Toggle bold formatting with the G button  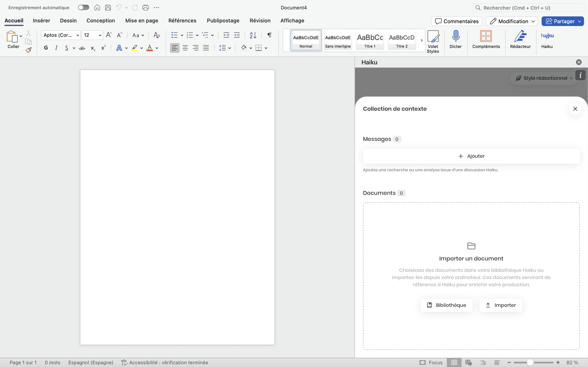pyautogui.click(x=46, y=48)
